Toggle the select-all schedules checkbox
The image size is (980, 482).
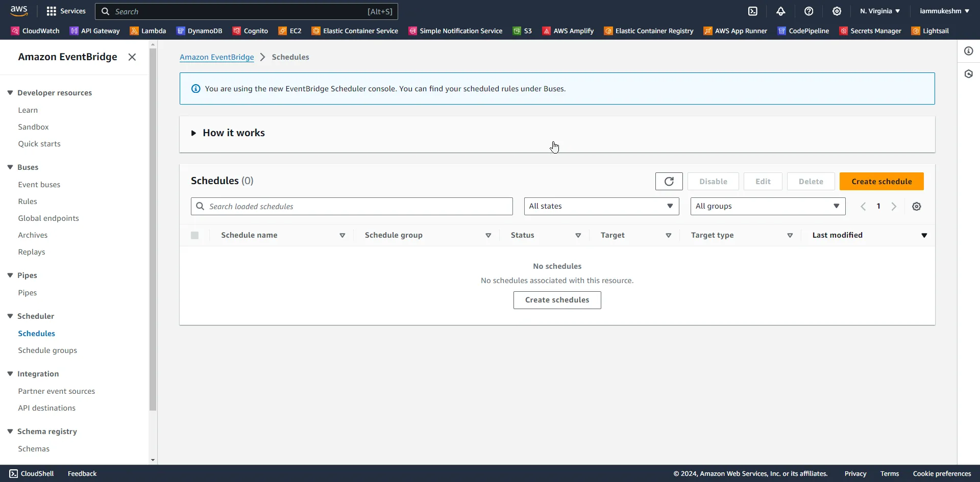(x=194, y=235)
